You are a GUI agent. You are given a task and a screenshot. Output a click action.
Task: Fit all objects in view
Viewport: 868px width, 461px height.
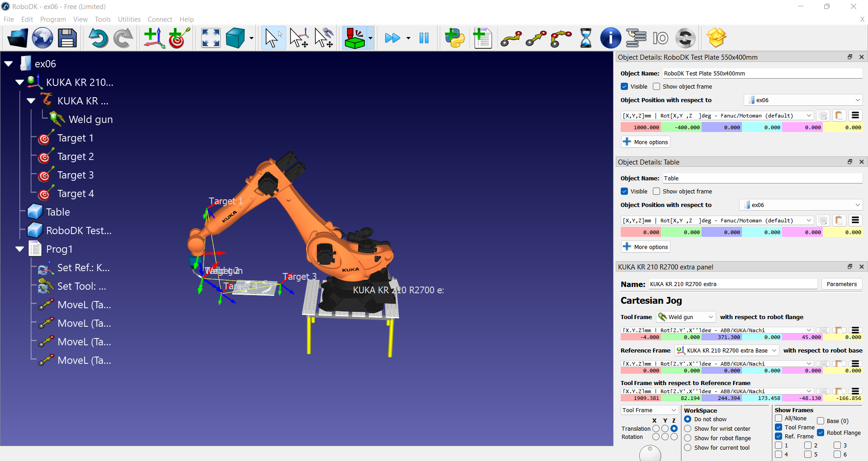point(211,38)
